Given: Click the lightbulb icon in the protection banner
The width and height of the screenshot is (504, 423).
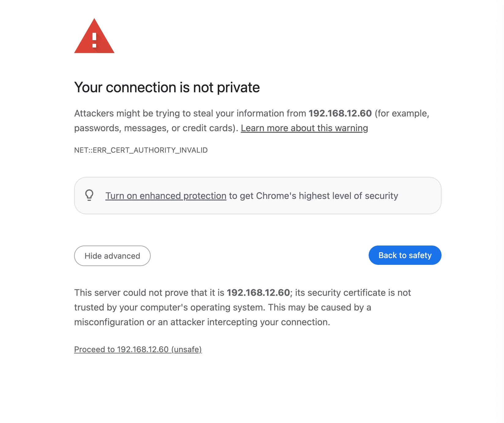Looking at the screenshot, I should (89, 195).
